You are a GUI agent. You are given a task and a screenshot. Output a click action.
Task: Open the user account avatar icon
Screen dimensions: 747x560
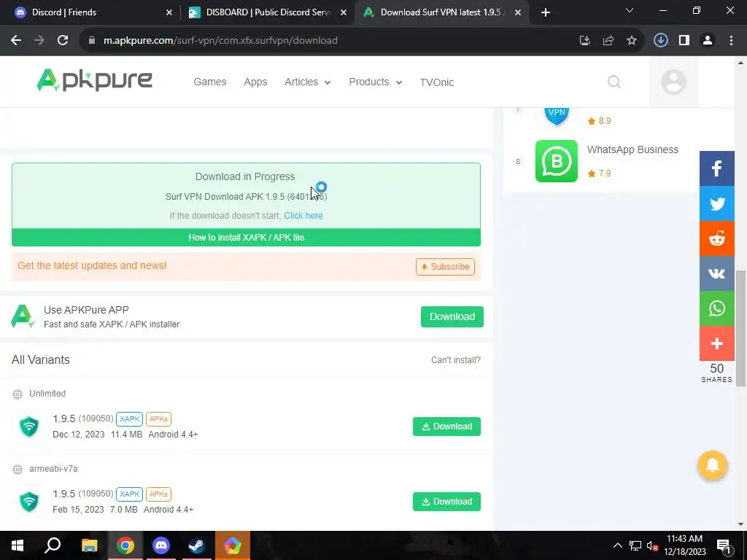click(x=673, y=82)
